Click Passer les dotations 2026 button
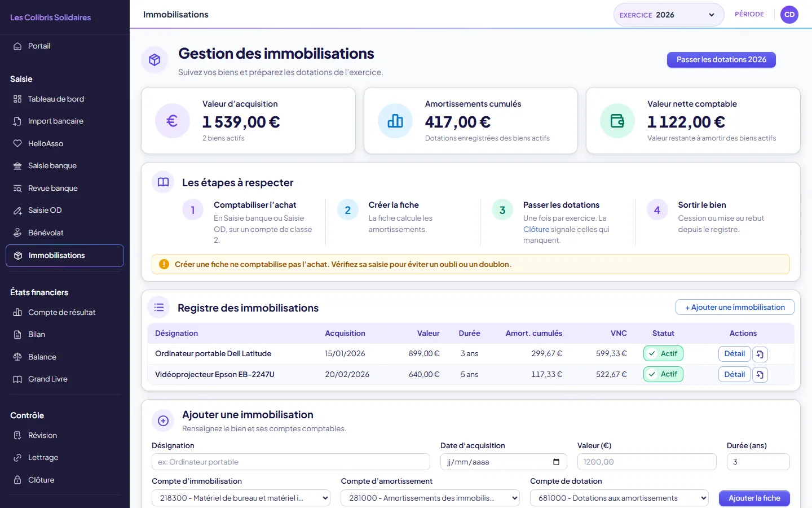 tap(721, 60)
